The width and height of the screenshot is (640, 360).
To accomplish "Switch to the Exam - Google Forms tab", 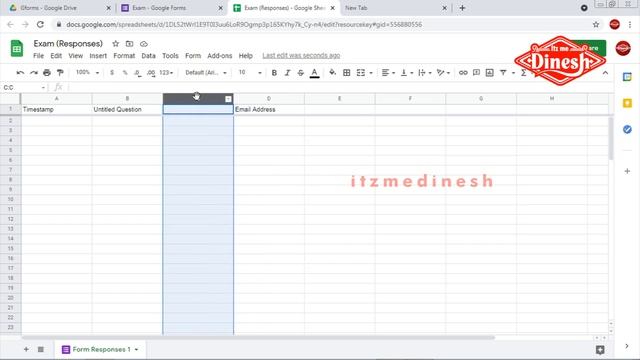I will pos(171,8).
